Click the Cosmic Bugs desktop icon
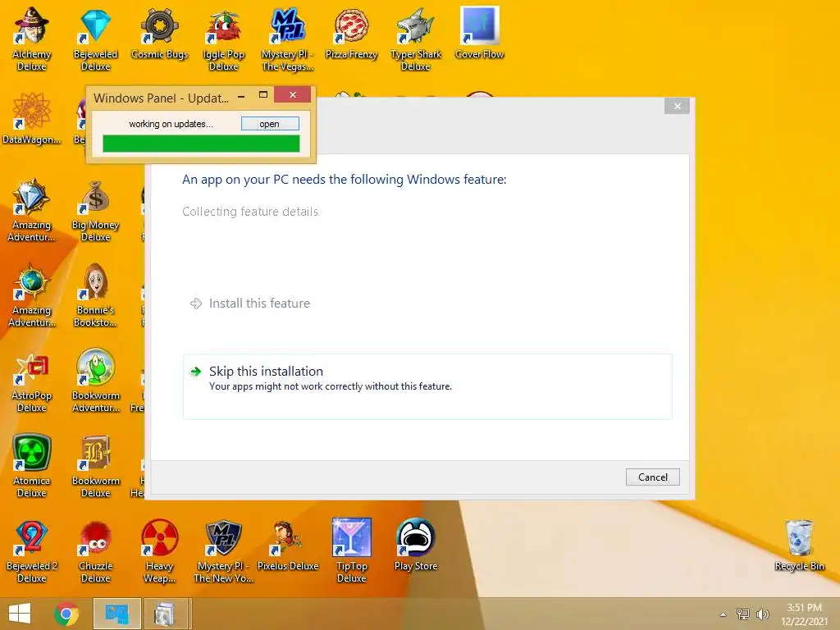Screen dimensions: 840x630 pos(159,33)
